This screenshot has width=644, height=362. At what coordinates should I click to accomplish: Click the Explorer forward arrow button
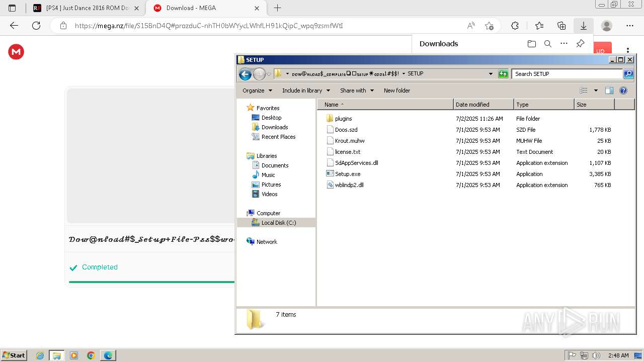pos(259,74)
